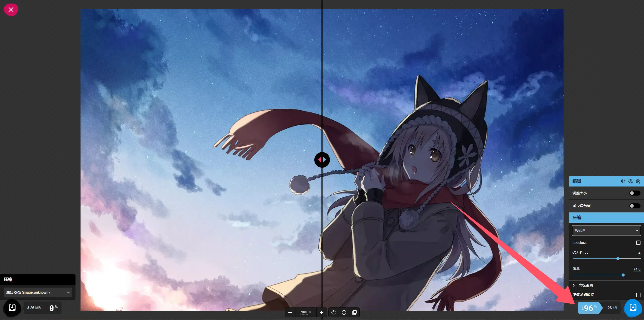644x320 pixels.
Task: Click the right-side 压缩 compress header
Action: [x=606, y=217]
